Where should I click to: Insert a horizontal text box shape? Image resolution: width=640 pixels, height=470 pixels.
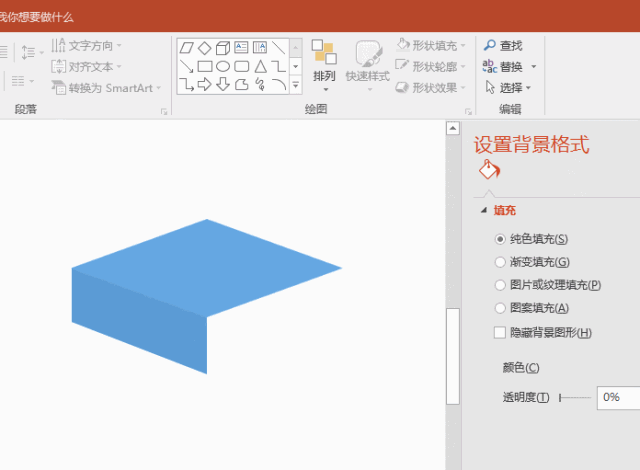tap(241, 48)
